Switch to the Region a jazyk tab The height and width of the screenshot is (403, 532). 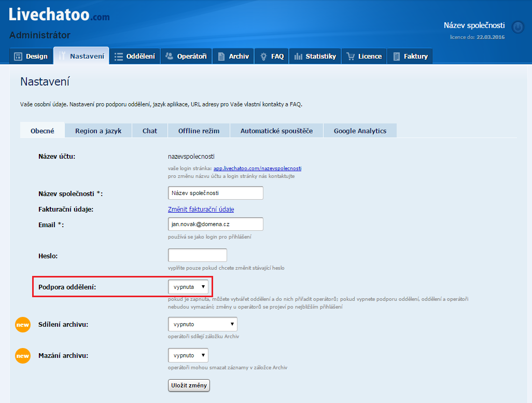click(98, 131)
